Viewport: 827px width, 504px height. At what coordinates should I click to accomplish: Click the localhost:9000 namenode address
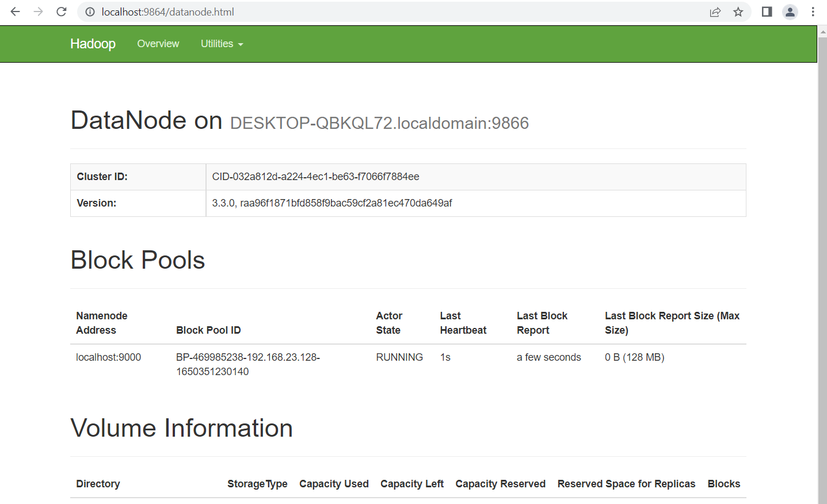(x=108, y=357)
